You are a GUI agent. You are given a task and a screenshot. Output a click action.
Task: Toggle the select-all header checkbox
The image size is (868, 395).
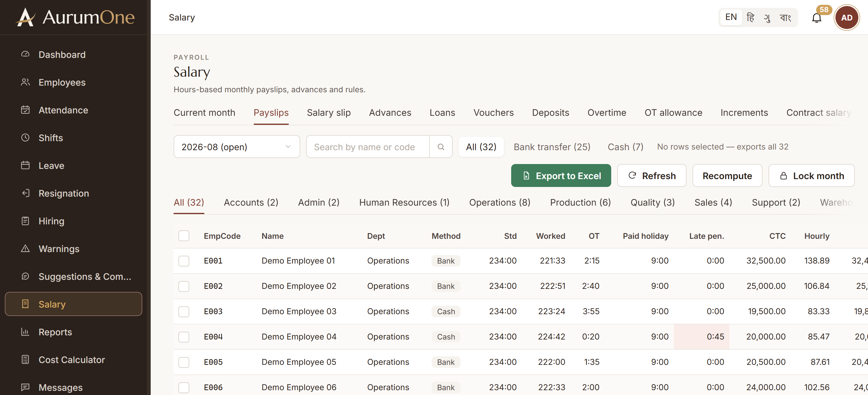pos(184,235)
